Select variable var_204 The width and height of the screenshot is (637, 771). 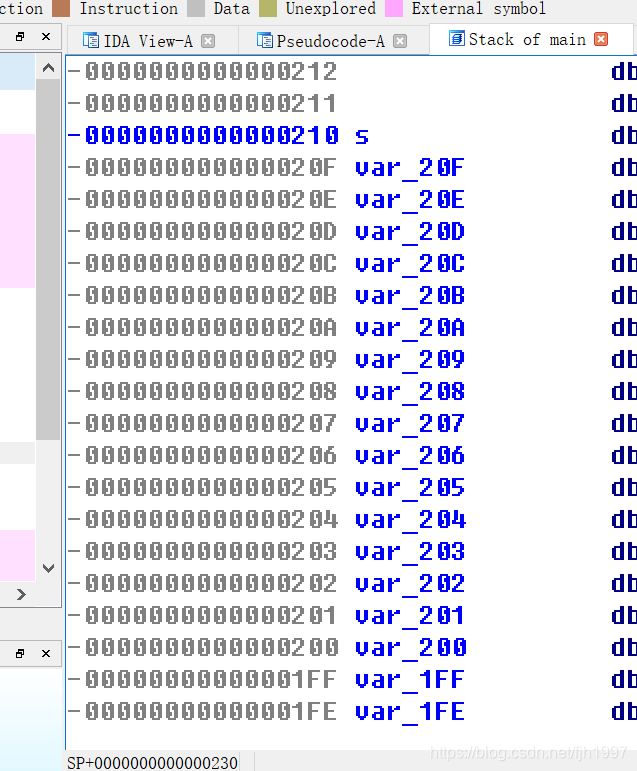pyautogui.click(x=409, y=520)
